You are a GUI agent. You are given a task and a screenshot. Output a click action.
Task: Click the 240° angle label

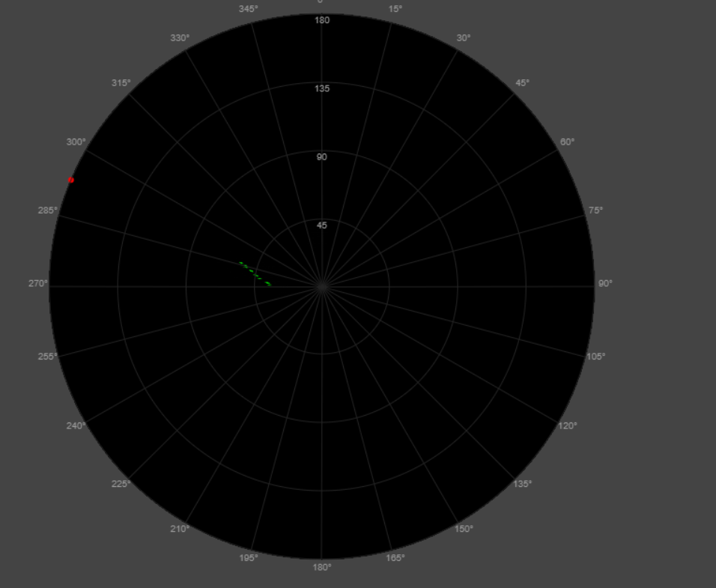pyautogui.click(x=76, y=425)
